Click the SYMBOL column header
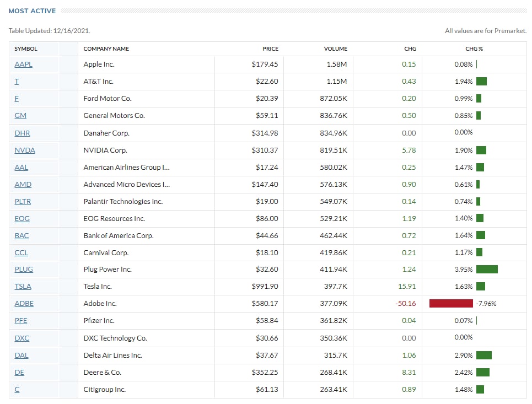 [26, 49]
